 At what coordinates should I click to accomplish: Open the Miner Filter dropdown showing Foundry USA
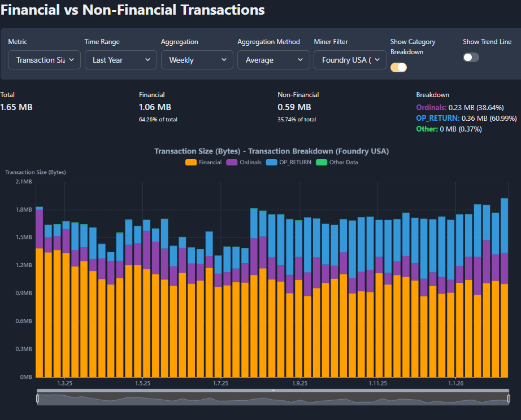350,60
